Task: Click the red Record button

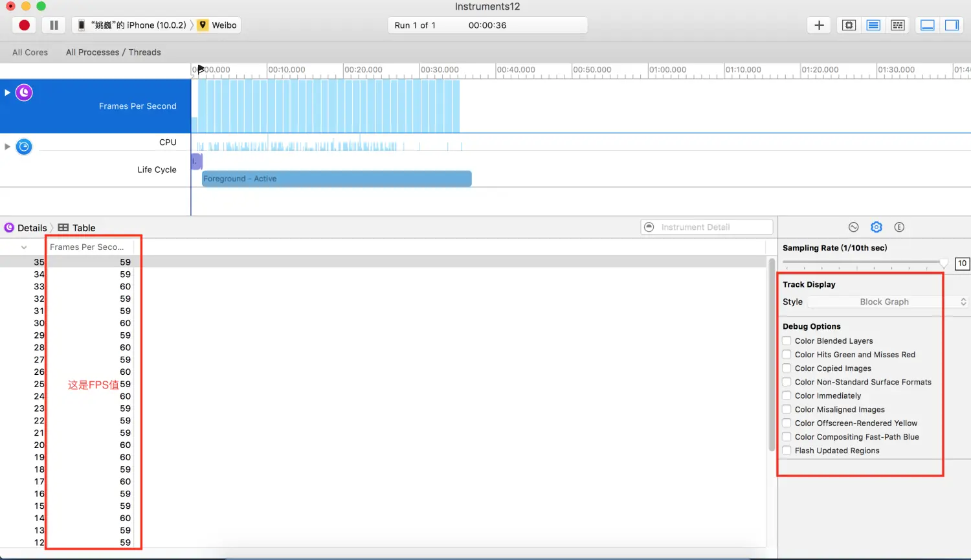Action: [24, 25]
